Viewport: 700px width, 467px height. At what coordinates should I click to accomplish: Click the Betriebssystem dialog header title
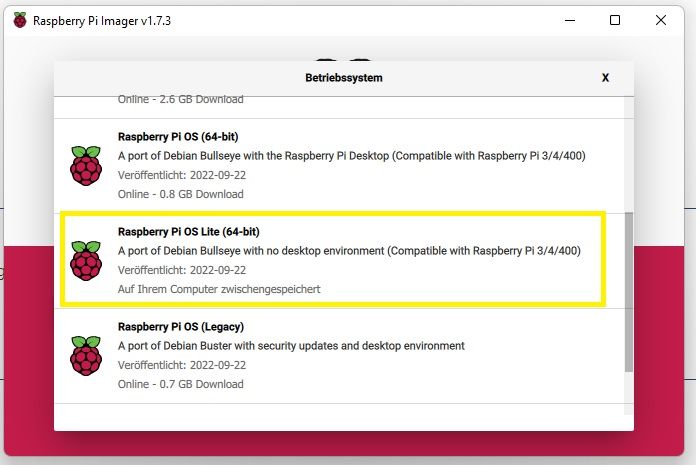click(344, 78)
